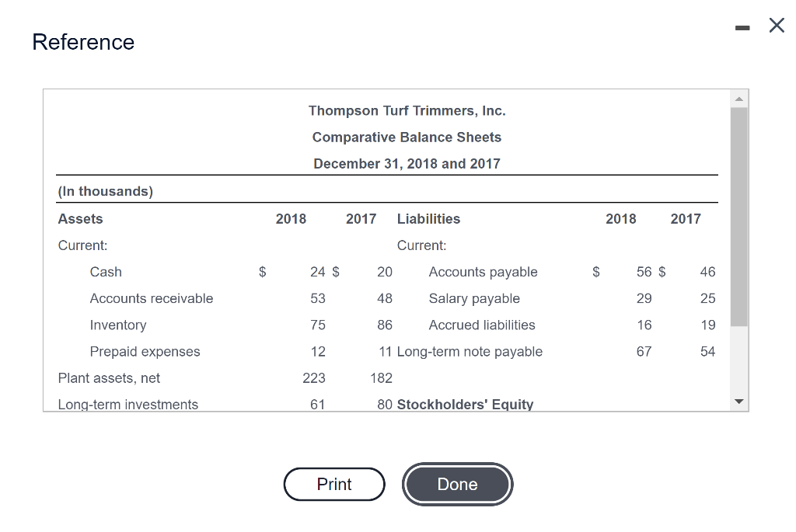Click the Inventory 2018 value 75
Image resolution: width=796 pixels, height=532 pixels.
click(317, 325)
